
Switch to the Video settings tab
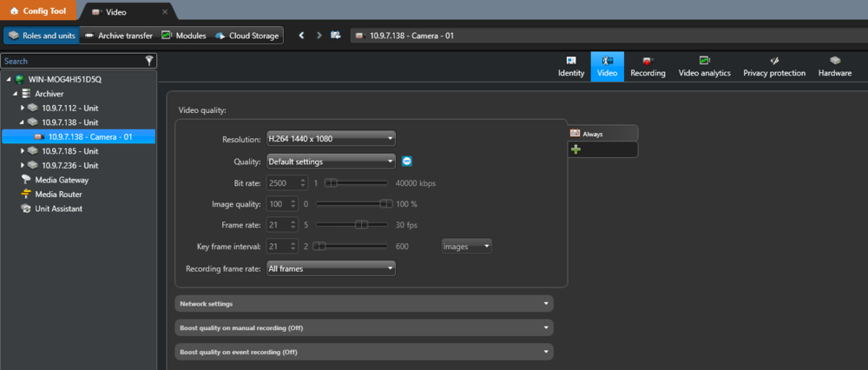point(608,67)
